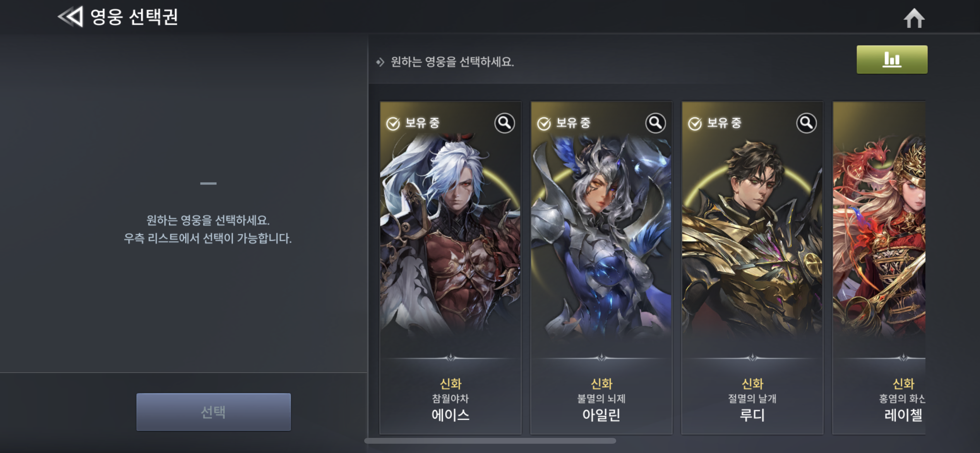The image size is (980, 453).
Task: Inspect 아일린 with the magnifier icon
Action: 655,123
